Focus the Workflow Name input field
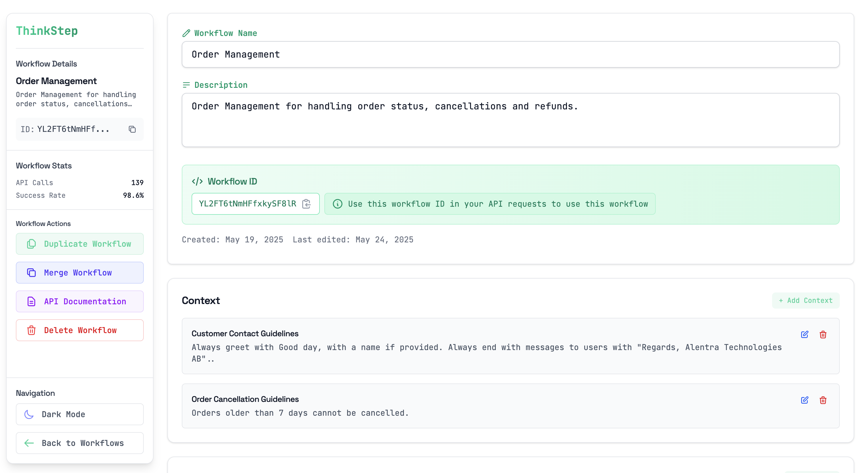 tap(510, 54)
